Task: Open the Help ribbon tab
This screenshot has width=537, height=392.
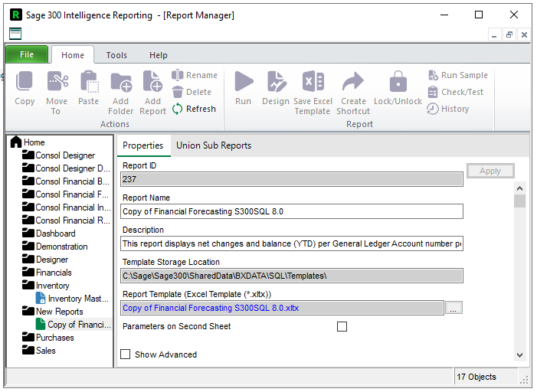Action: coord(159,55)
